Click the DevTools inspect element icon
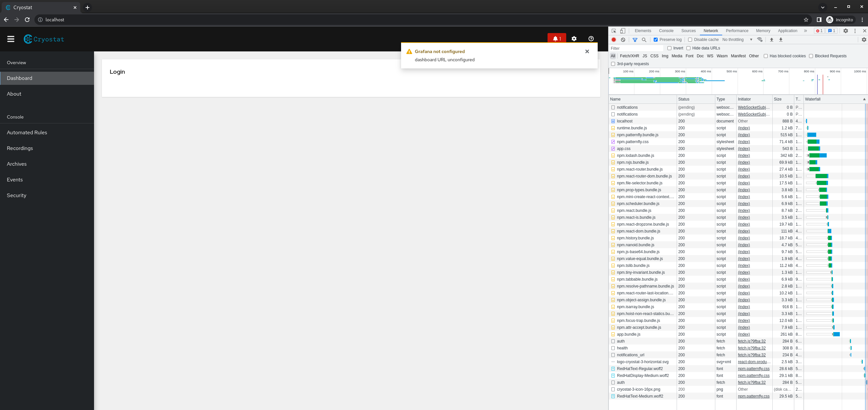The image size is (868, 410). tap(614, 31)
